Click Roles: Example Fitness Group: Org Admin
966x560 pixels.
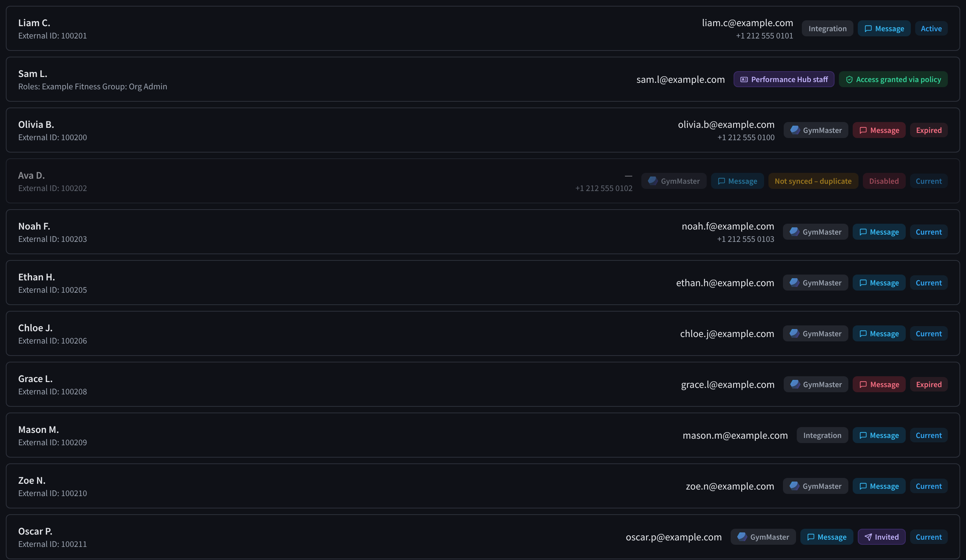(92, 87)
